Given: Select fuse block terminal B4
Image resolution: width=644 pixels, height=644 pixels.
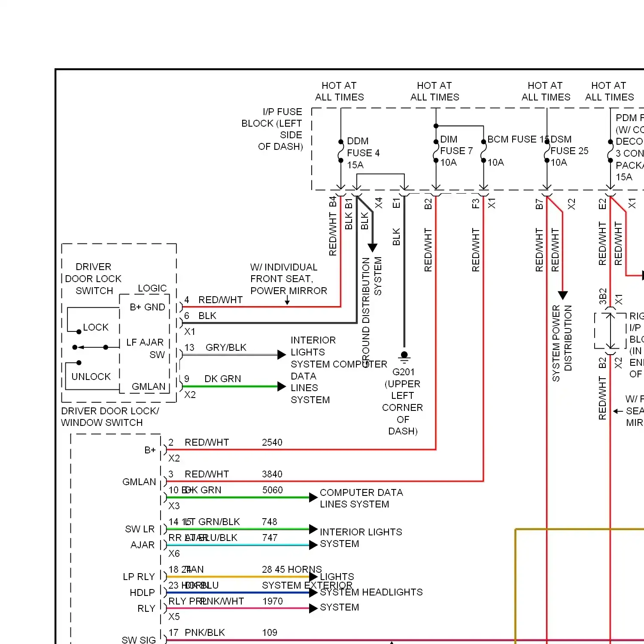Looking at the screenshot, I should 333,202.
